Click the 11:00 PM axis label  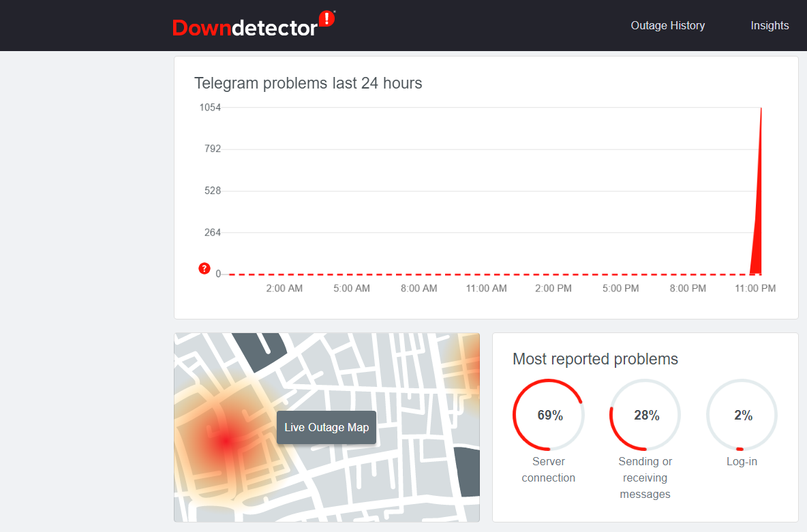(x=755, y=288)
